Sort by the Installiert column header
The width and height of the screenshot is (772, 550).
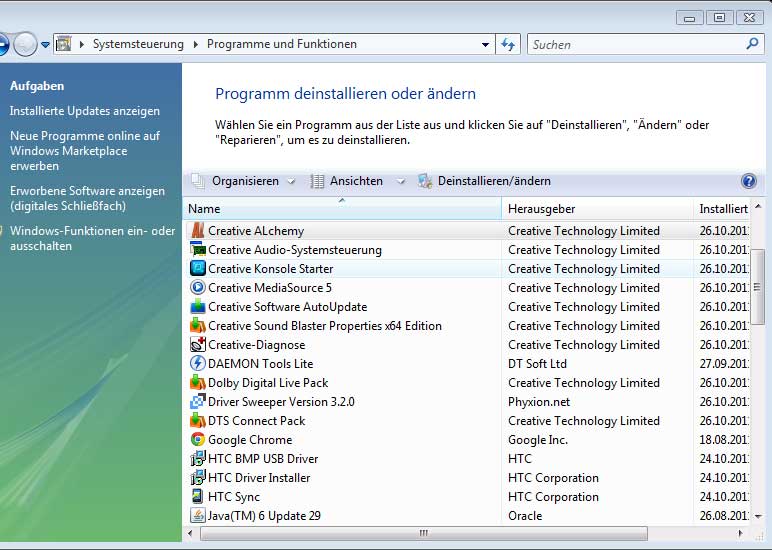pos(722,209)
